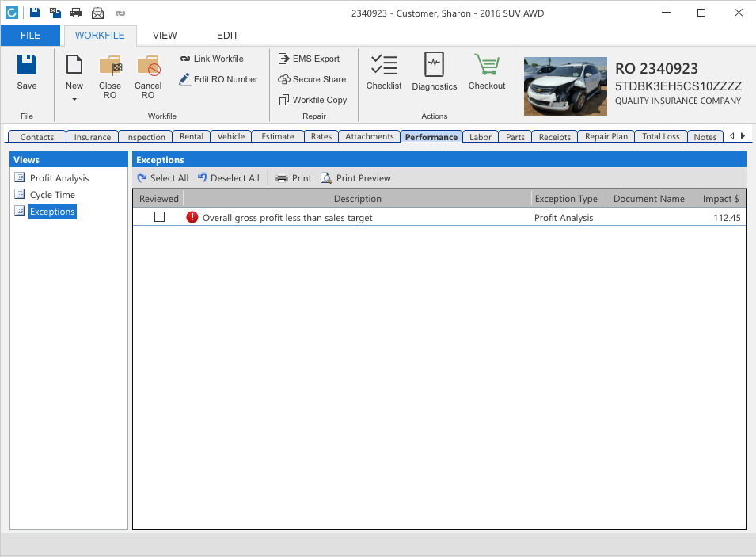Screen dimensions: 756x557
Task: Click Print Preview in Exceptions toolbar
Action: click(355, 178)
